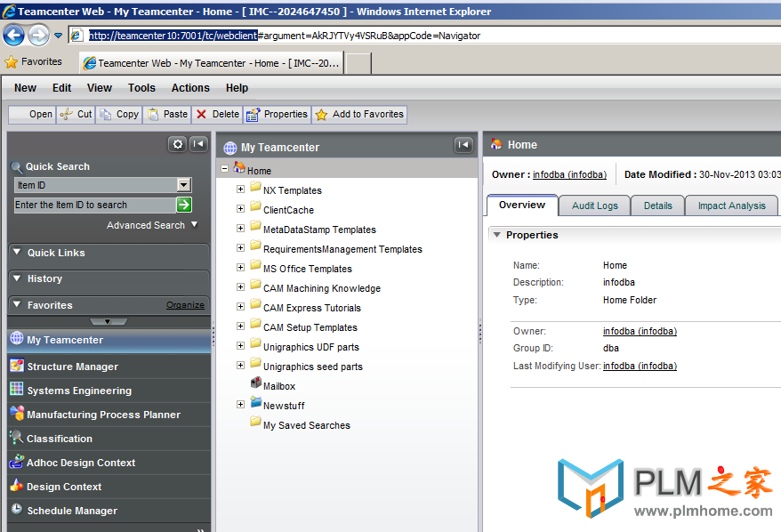This screenshot has width=781, height=532.
Task: Open the View menu
Action: (x=99, y=88)
